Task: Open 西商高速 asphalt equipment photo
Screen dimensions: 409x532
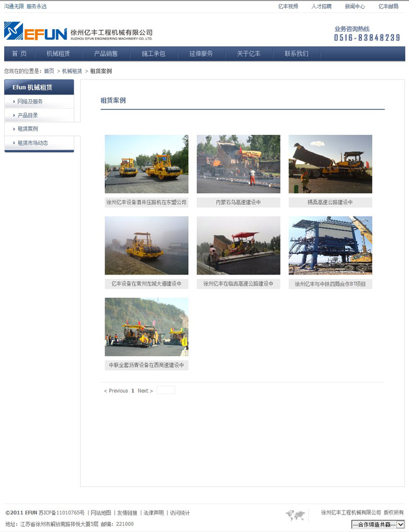Action: pyautogui.click(x=146, y=326)
